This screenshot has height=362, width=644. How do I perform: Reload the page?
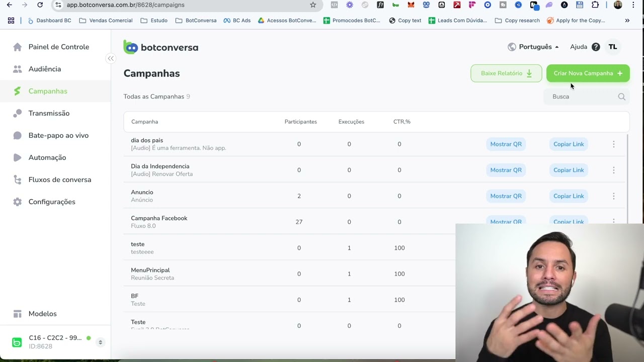(40, 5)
